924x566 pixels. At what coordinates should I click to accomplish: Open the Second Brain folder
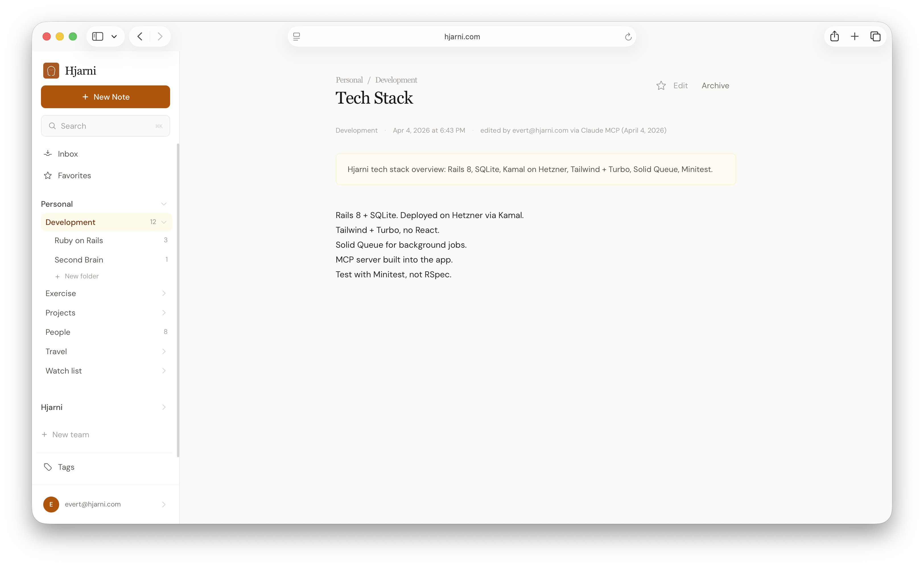pos(79,259)
